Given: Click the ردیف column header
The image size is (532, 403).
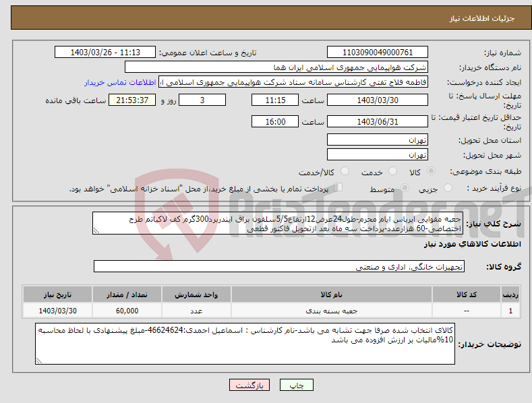Looking at the screenshot, I should click(x=510, y=294).
